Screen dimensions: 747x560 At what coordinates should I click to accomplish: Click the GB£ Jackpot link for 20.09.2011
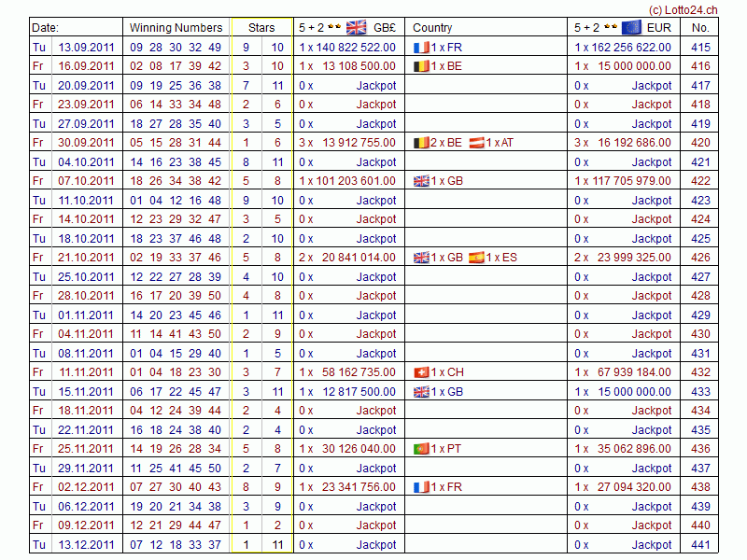tap(376, 86)
